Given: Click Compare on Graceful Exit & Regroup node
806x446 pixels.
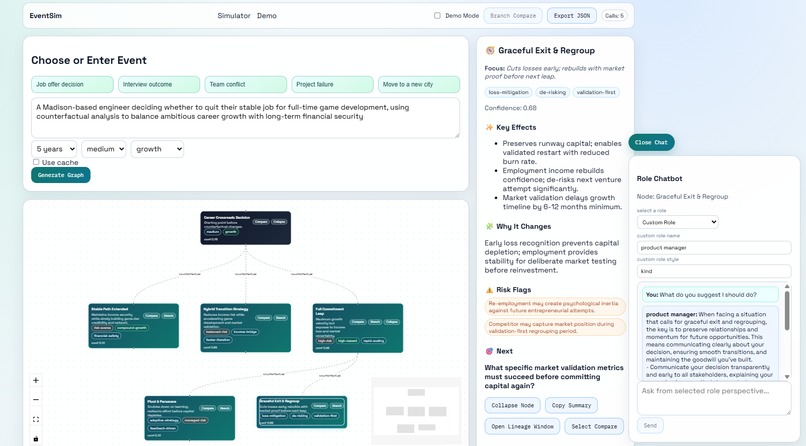Looking at the screenshot, I should (x=319, y=405).
